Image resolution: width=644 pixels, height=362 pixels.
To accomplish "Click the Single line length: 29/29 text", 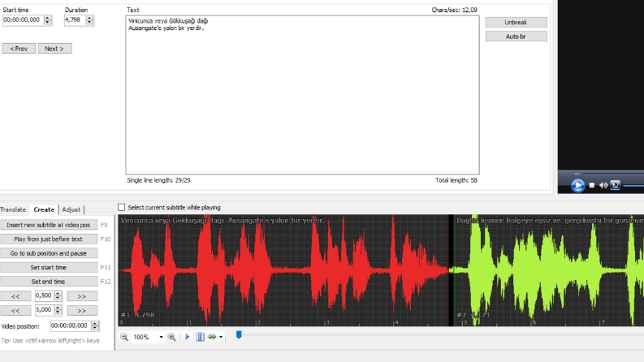I will point(158,180).
